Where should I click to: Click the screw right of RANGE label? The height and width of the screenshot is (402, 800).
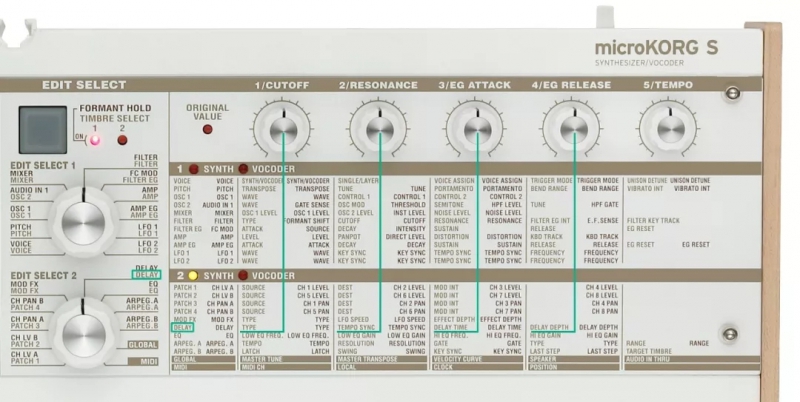pyautogui.click(x=730, y=334)
